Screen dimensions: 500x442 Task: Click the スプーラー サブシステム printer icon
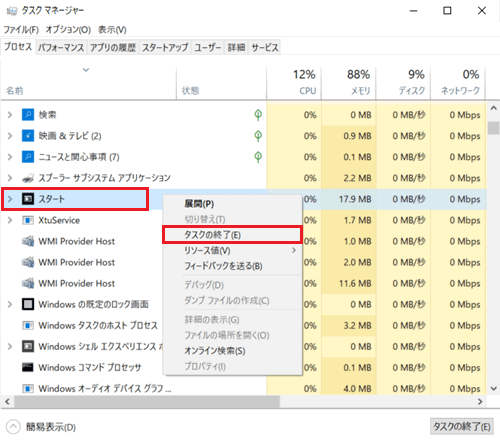click(x=28, y=178)
